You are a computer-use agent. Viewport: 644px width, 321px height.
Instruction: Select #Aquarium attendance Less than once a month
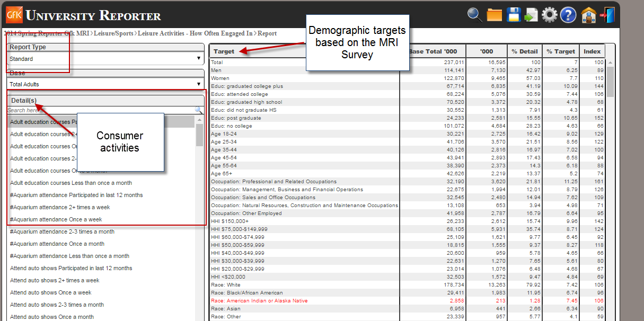pyautogui.click(x=101, y=256)
